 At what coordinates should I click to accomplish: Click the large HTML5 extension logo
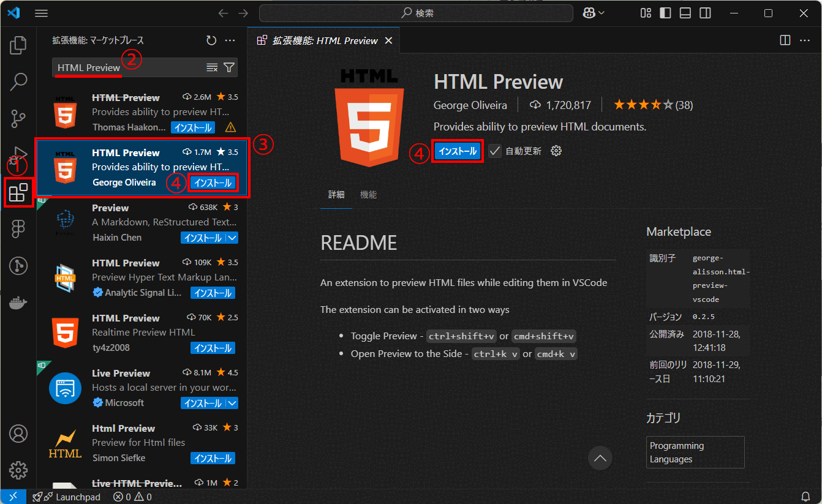coord(369,117)
